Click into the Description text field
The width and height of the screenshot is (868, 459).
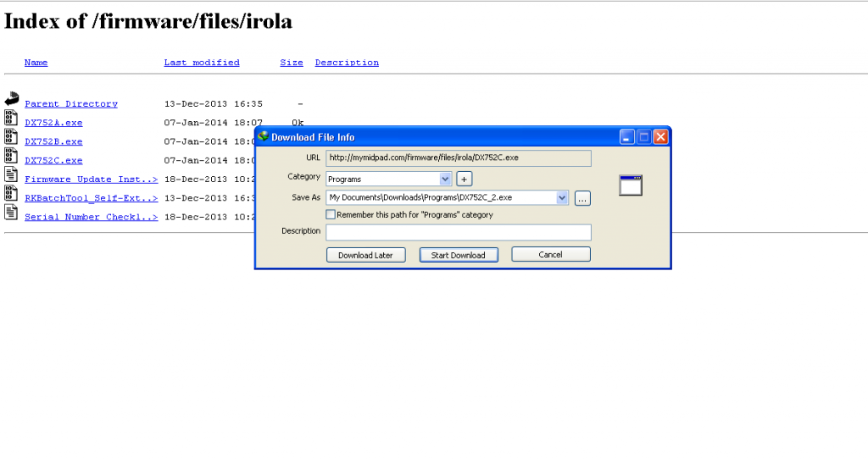click(x=458, y=232)
